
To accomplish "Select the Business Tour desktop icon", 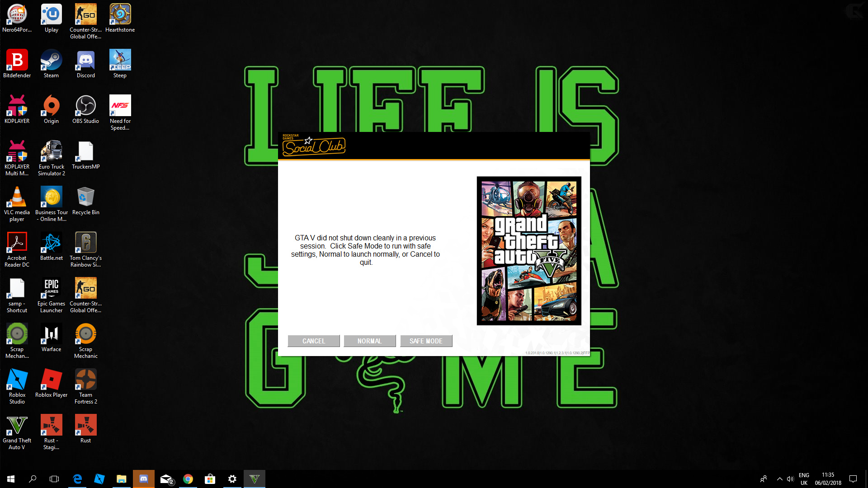I will pos(52,204).
